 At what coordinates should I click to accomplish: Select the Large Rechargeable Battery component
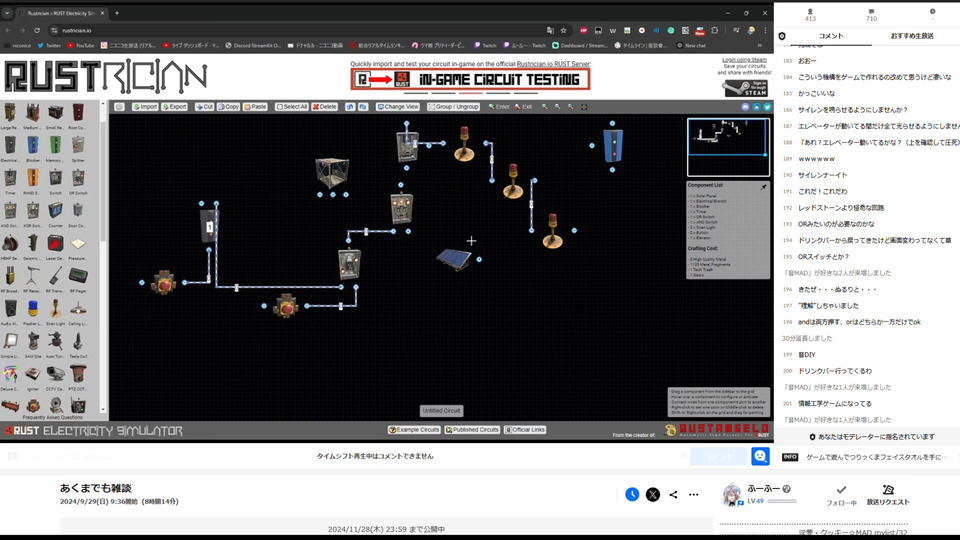[10, 114]
